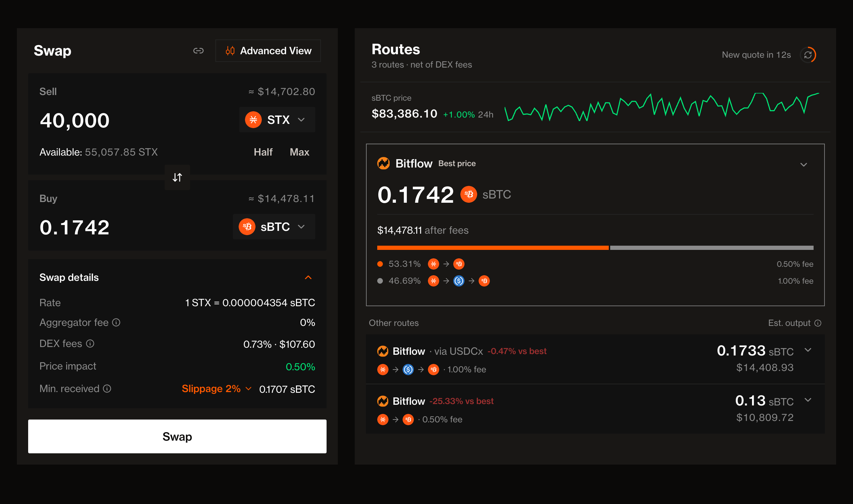853x504 pixels.
Task: Click the $83,386.10 sBTC price value
Action: tap(404, 114)
